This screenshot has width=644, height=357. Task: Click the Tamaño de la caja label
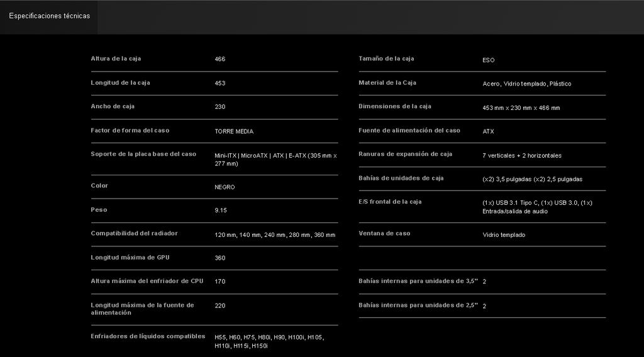coord(386,58)
